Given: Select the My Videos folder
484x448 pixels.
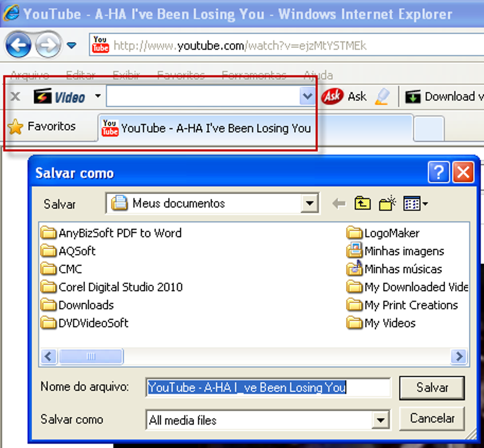Looking at the screenshot, I should 381,323.
